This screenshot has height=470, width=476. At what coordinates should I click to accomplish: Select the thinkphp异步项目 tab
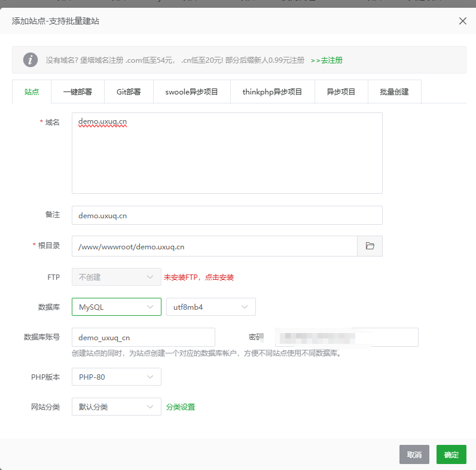pyautogui.click(x=272, y=91)
